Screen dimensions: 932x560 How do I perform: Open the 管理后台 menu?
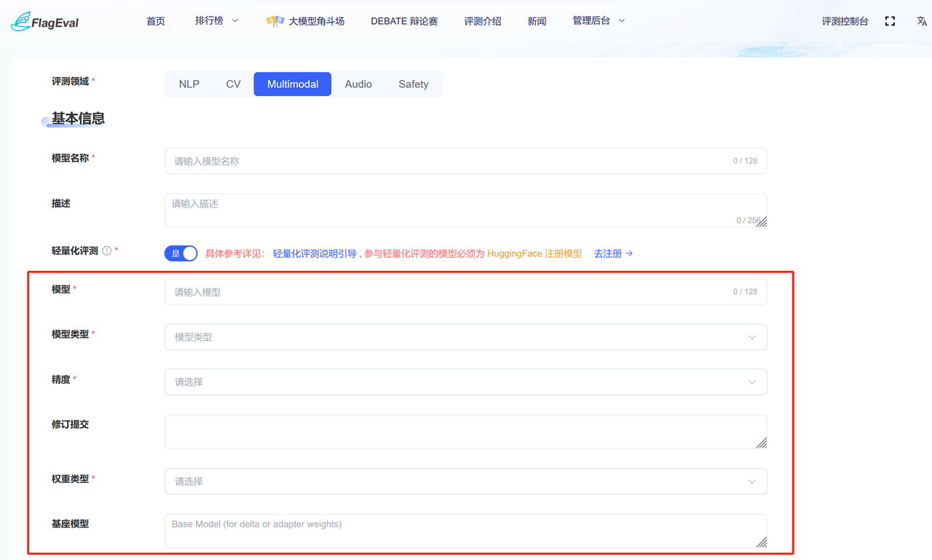pyautogui.click(x=599, y=21)
